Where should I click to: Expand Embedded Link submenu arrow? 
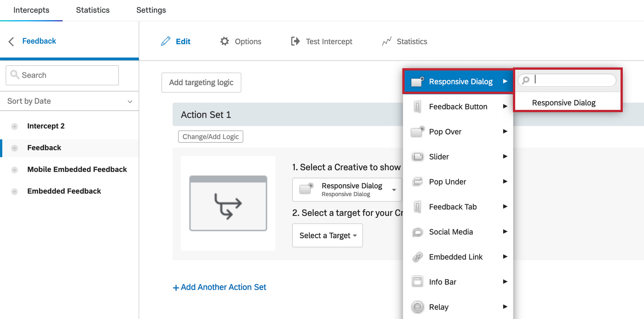tap(505, 256)
